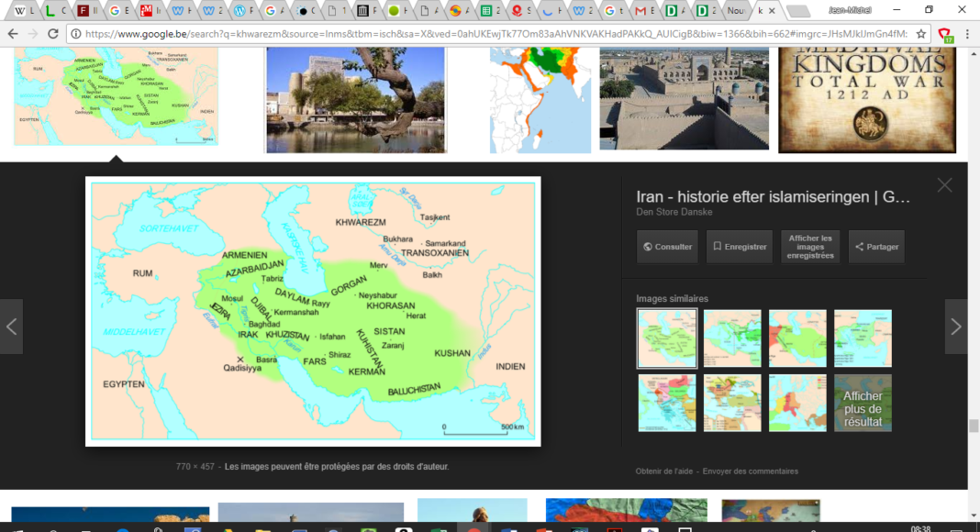Screen dimensions: 980x532
Task: Bookmark this page with the star icon
Action: (x=921, y=34)
